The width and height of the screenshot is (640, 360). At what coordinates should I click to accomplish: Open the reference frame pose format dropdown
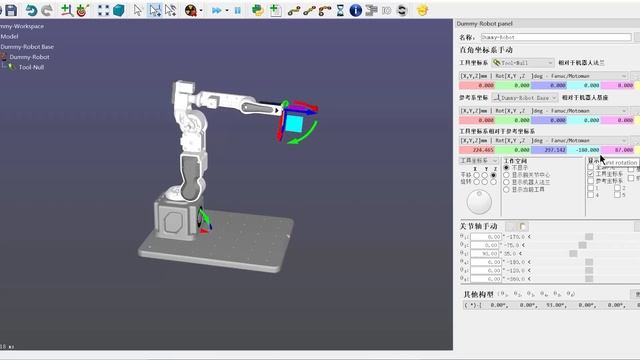[543, 111]
